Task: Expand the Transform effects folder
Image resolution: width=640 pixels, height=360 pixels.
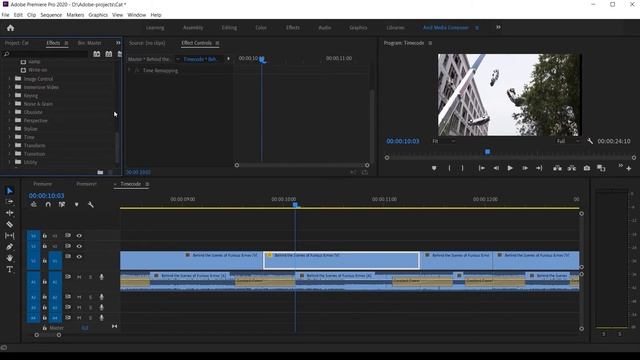Action: pos(9,145)
